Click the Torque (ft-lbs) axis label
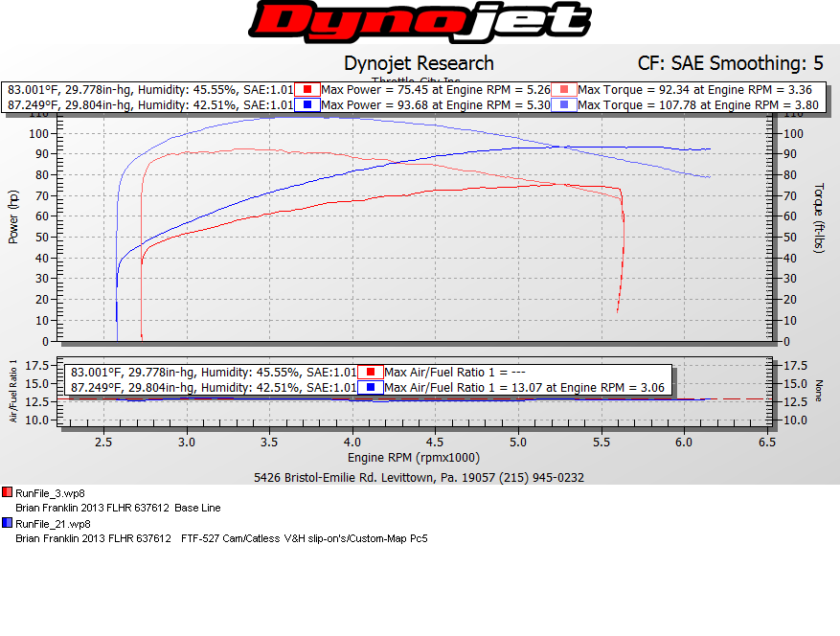The width and height of the screenshot is (840, 636). tap(819, 218)
